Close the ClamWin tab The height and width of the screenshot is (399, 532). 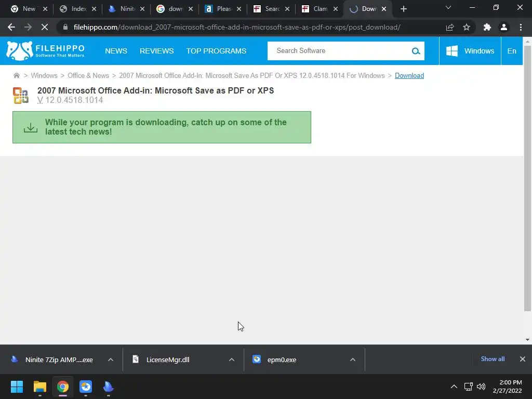(336, 9)
